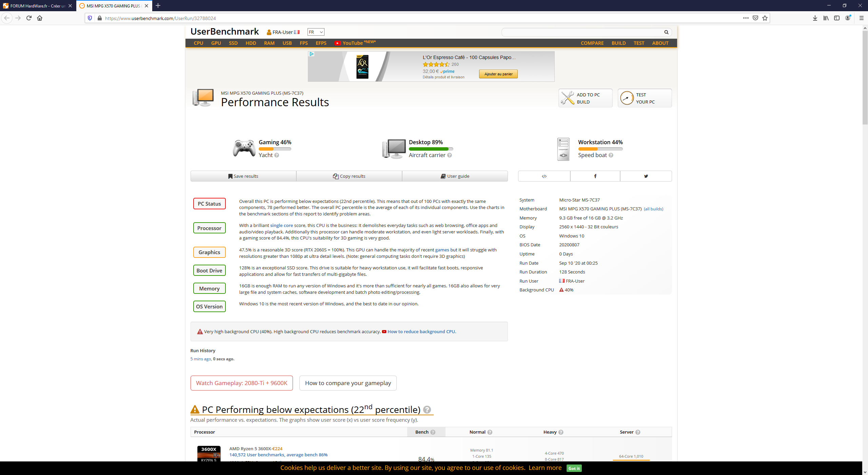This screenshot has width=868, height=475.
Task: Click Copy results button
Action: tap(349, 176)
